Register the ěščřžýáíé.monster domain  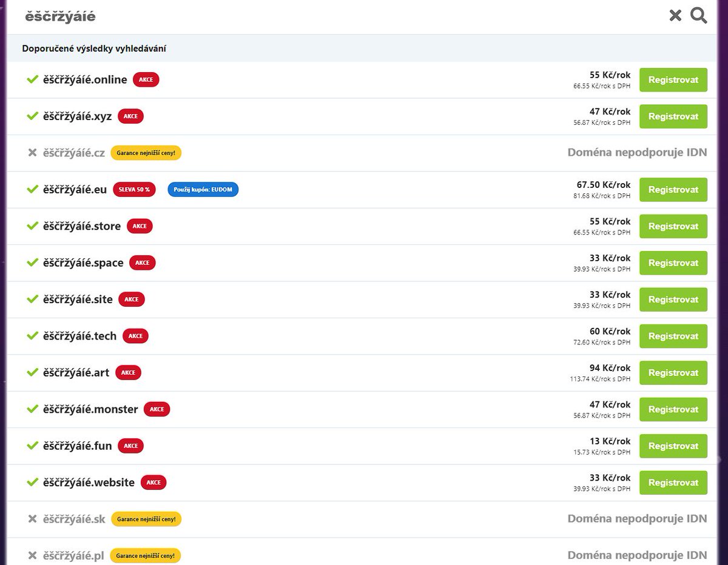click(673, 409)
